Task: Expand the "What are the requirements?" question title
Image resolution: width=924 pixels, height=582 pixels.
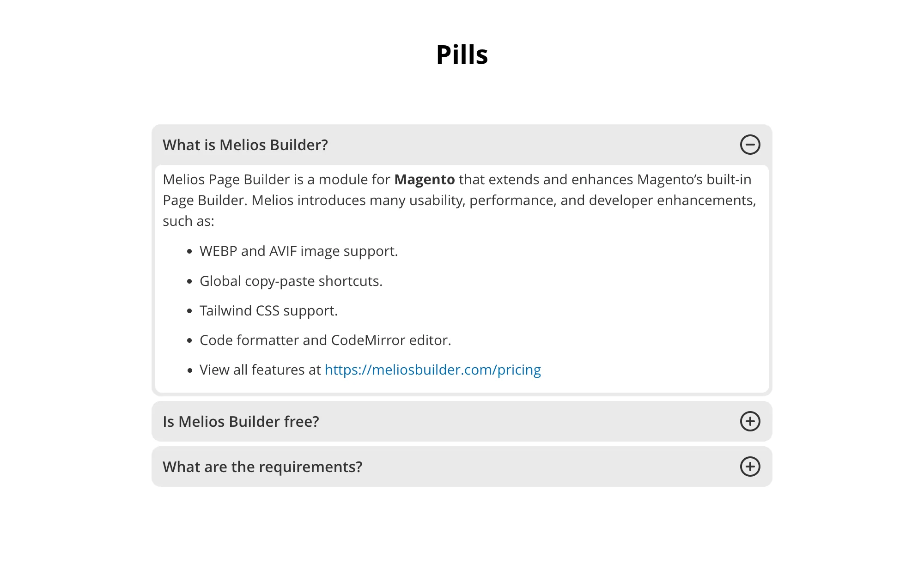Action: (262, 467)
